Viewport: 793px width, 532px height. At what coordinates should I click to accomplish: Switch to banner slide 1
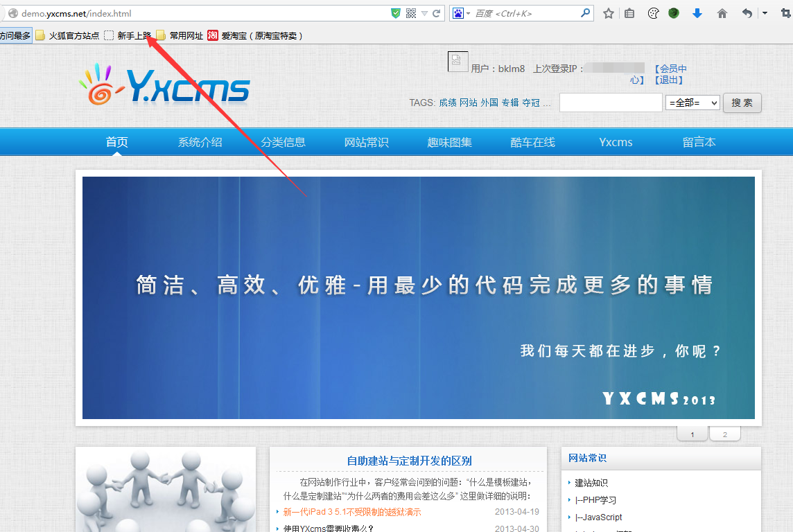[x=692, y=434]
